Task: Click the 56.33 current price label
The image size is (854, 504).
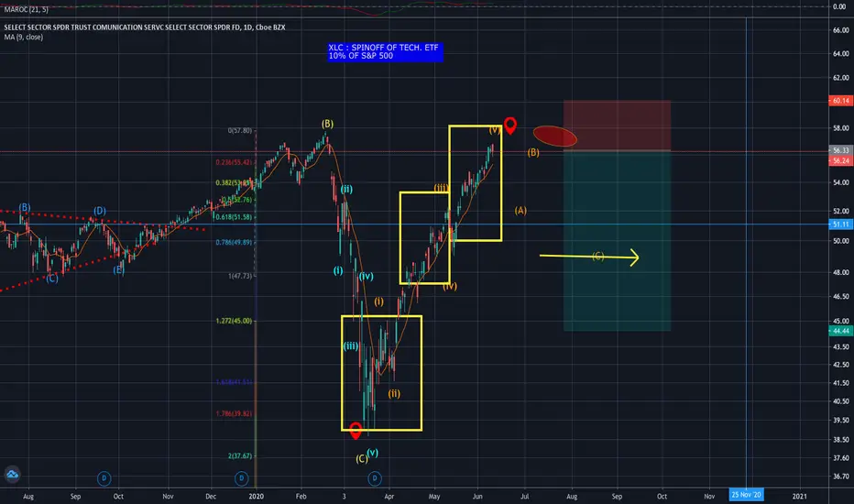Action: click(840, 150)
